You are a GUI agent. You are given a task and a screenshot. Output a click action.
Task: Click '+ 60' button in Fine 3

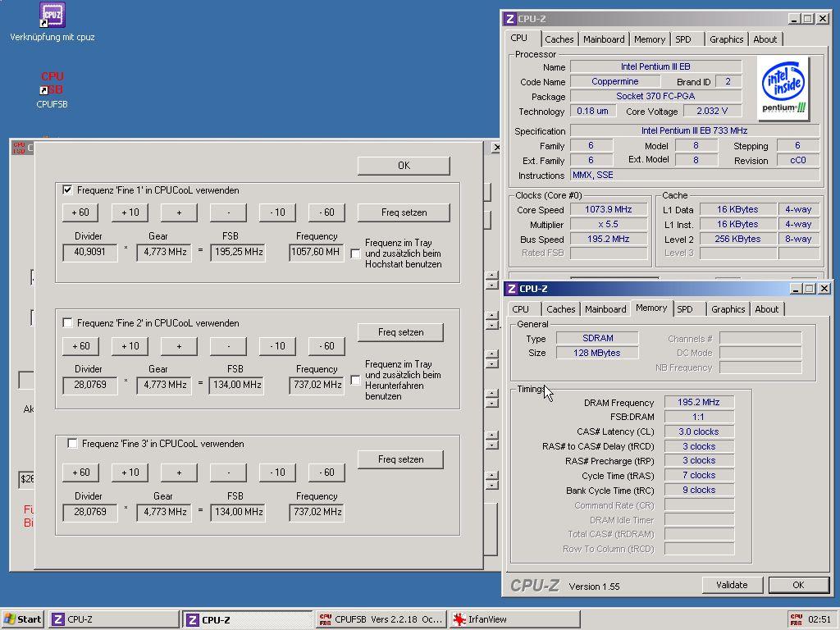[x=80, y=472]
